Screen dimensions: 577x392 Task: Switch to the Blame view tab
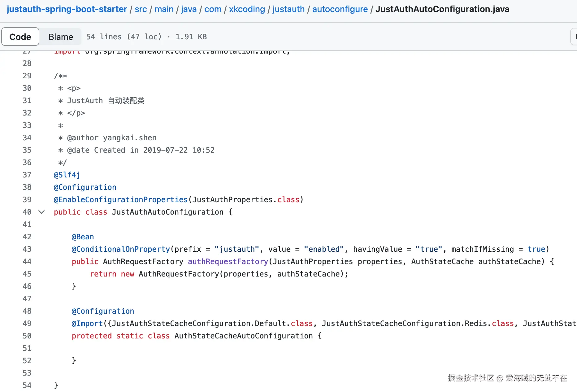point(61,37)
